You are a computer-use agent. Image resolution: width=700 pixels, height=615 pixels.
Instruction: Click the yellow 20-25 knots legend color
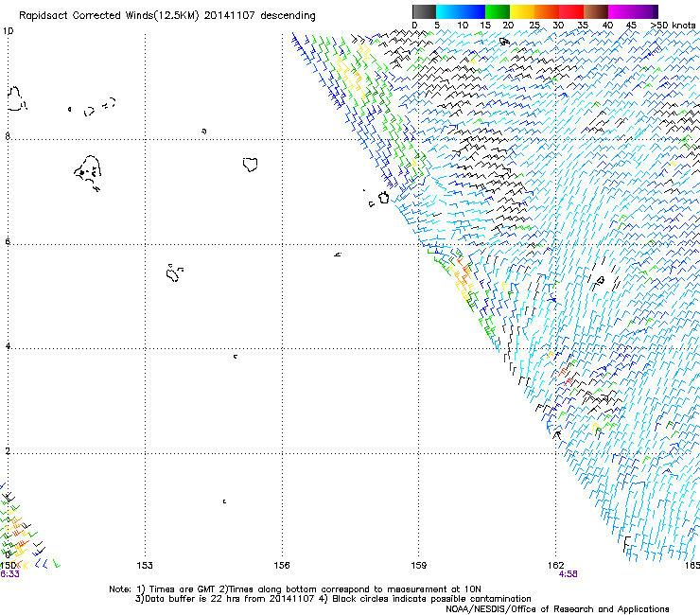point(522,11)
